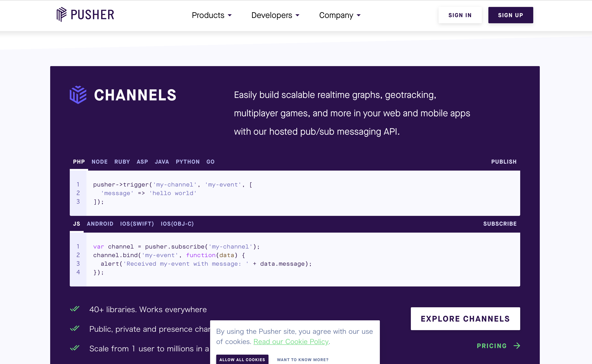Click the 'Easily build scalable realtime graphs' description
The width and height of the screenshot is (592, 364).
click(352, 113)
